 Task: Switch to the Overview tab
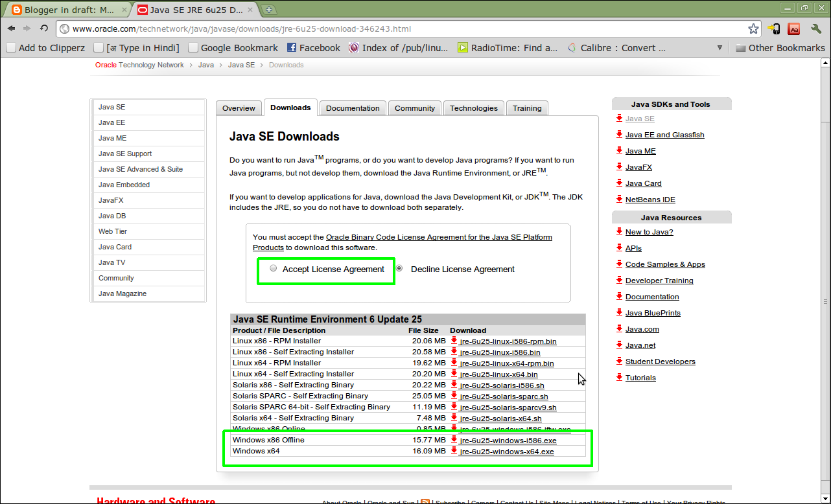pyautogui.click(x=239, y=108)
